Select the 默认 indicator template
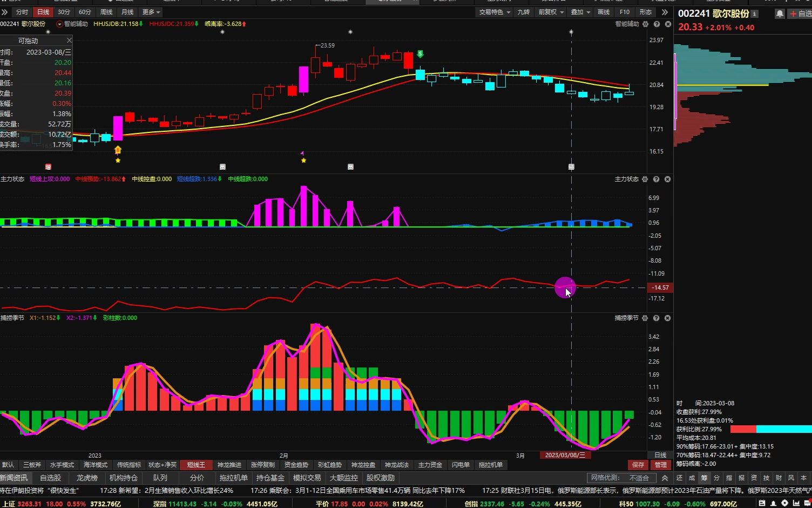The height and width of the screenshot is (508, 812). pyautogui.click(x=8, y=465)
